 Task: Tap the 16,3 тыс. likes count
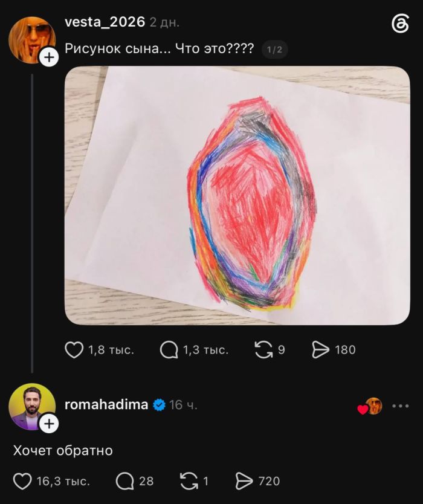coord(63,481)
